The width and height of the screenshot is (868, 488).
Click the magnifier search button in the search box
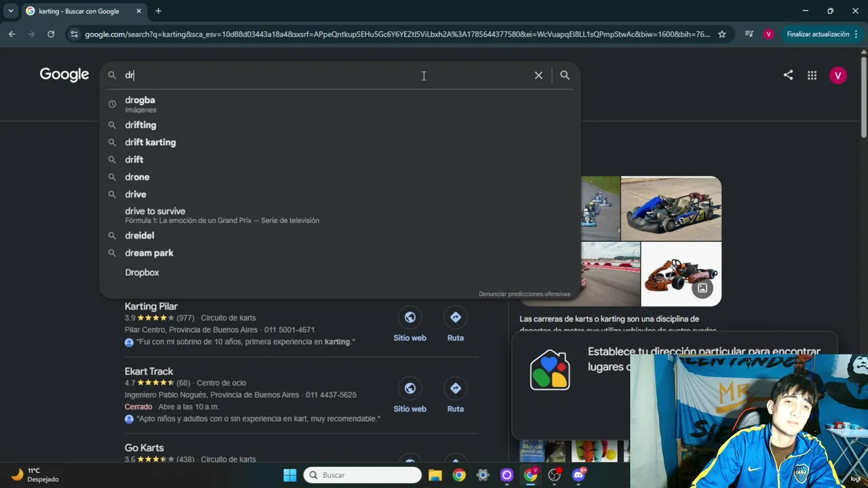(565, 76)
